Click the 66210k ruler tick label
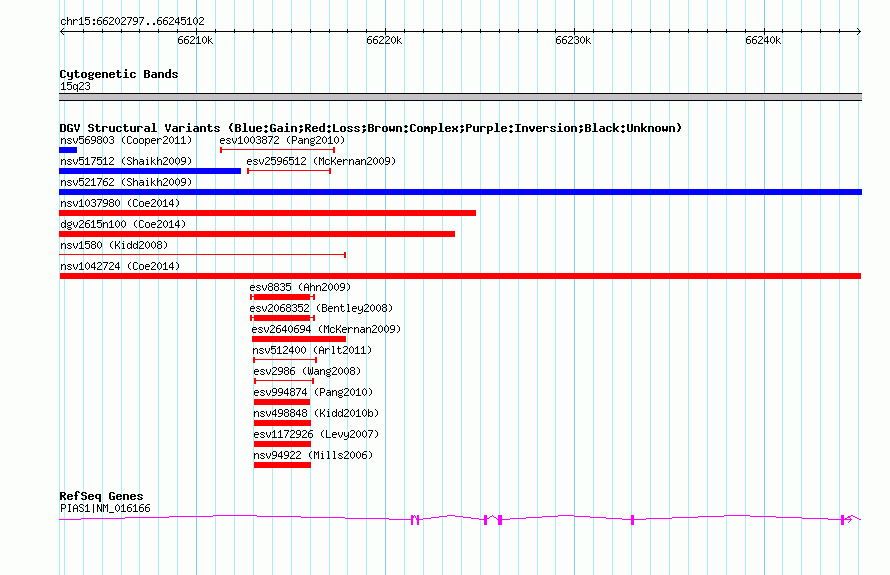This screenshot has height=575, width=890. [x=195, y=40]
